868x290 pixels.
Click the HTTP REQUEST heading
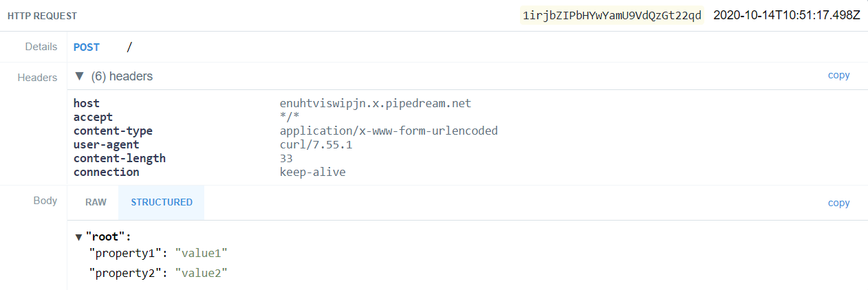[43, 15]
